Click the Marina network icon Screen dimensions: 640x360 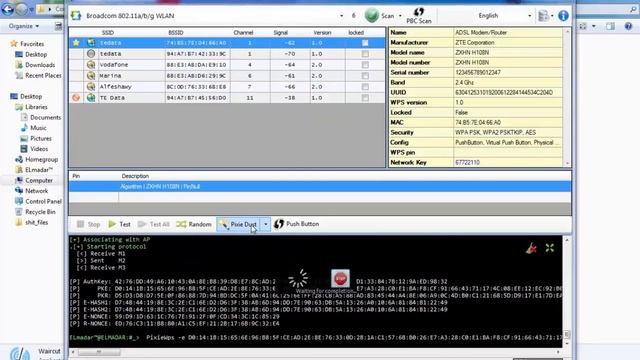91,76
